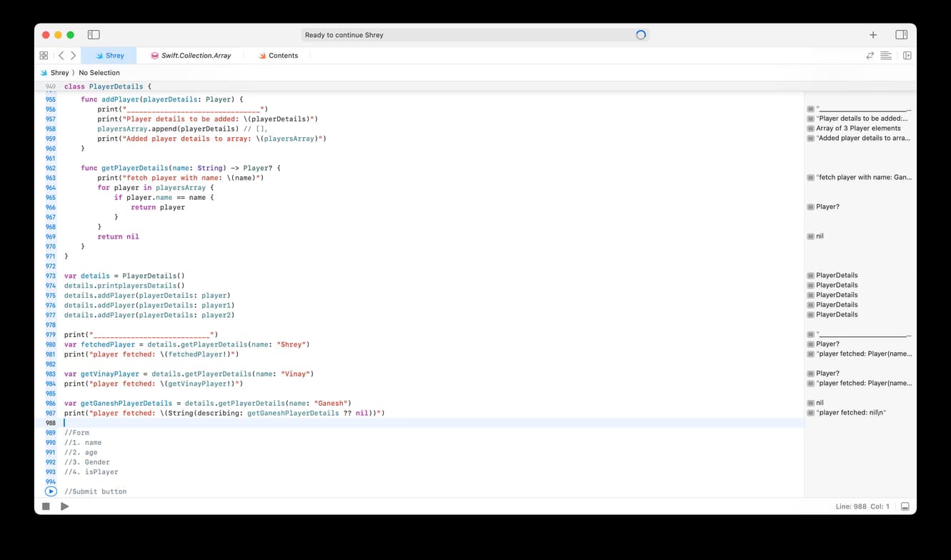The width and height of the screenshot is (951, 560).
Task: Switch to the Swift.Collection.Array tab
Action: pos(191,55)
